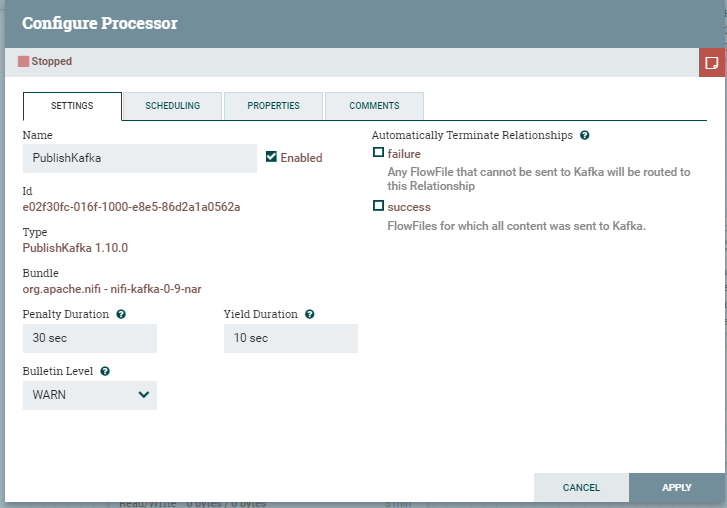
Task: Open the Bulletin Level dropdown
Action: click(x=89, y=395)
